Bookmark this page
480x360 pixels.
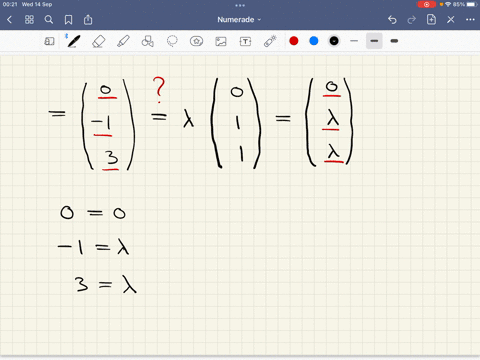[68, 20]
